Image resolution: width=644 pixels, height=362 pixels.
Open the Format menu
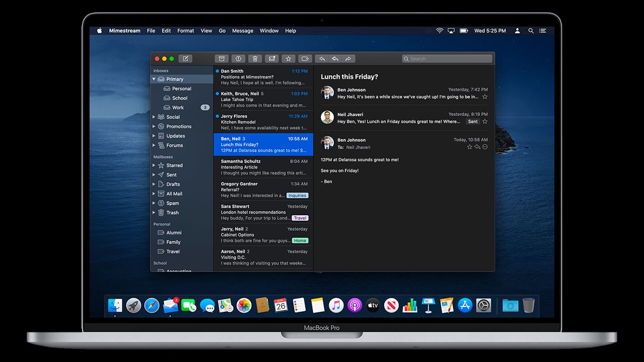185,31
